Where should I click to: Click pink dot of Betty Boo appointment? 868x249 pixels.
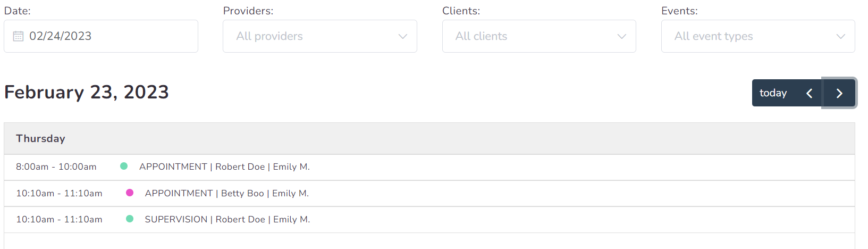coord(130,193)
